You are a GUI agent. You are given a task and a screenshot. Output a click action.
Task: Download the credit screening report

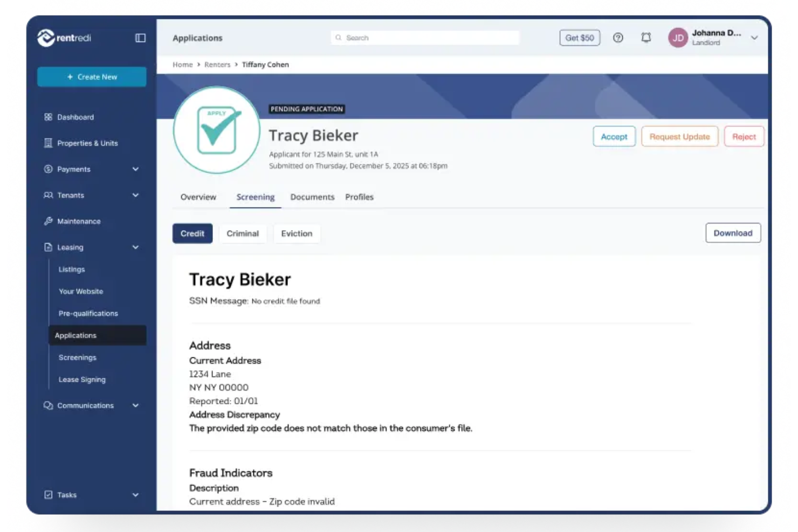point(733,233)
